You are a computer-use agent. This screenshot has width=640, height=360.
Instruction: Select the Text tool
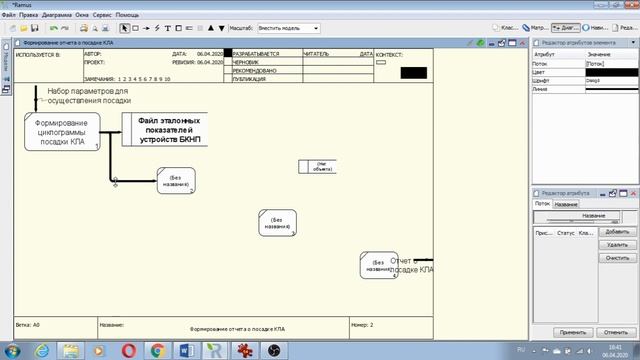click(x=168, y=28)
